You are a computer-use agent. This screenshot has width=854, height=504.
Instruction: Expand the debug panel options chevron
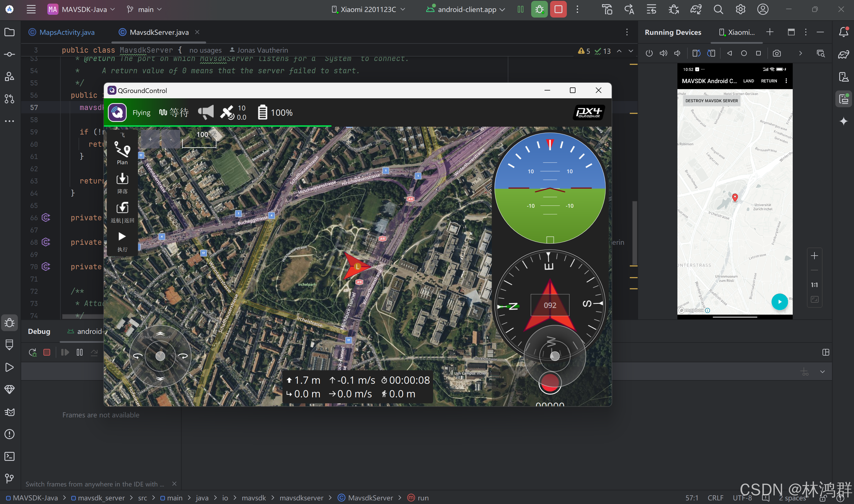coord(823,371)
